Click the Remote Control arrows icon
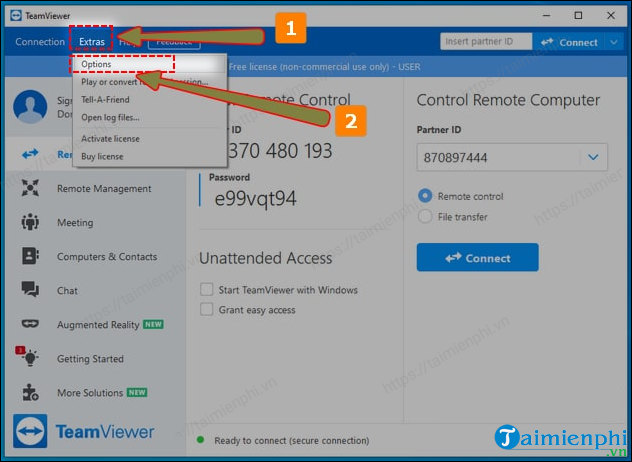The image size is (632, 462). pos(30,154)
